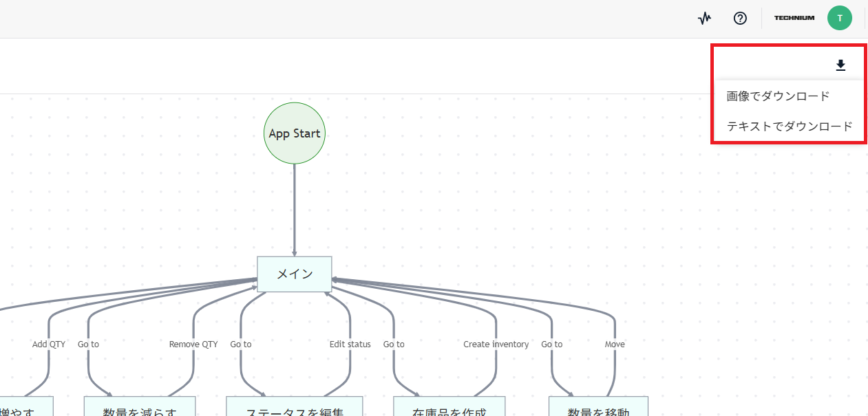Click the メイン node in the flowchart
Image resolution: width=868 pixels, height=416 pixels.
pyautogui.click(x=295, y=274)
